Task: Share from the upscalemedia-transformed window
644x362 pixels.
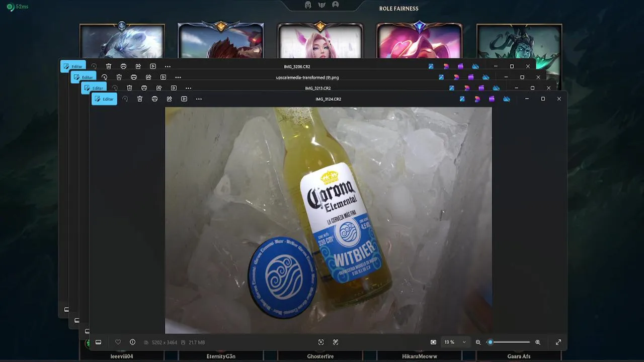Action: pyautogui.click(x=148, y=77)
